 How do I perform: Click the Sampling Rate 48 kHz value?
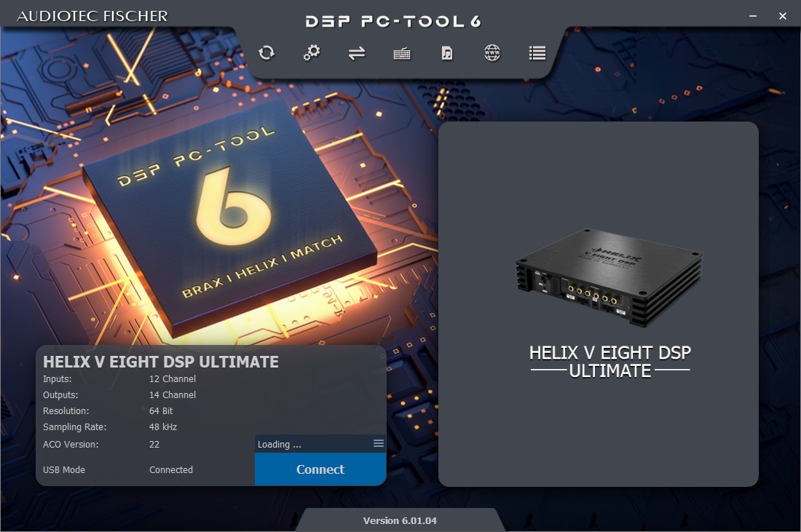pos(163,427)
